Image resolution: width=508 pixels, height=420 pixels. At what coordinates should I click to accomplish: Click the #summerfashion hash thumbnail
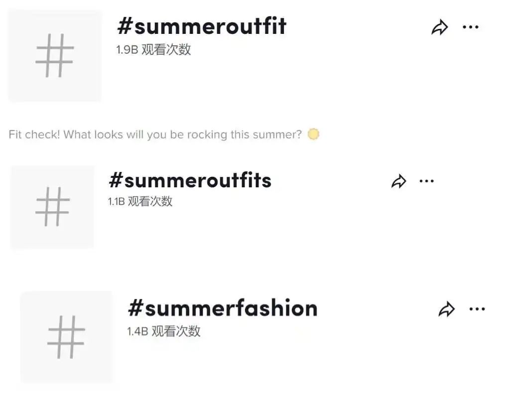click(66, 337)
